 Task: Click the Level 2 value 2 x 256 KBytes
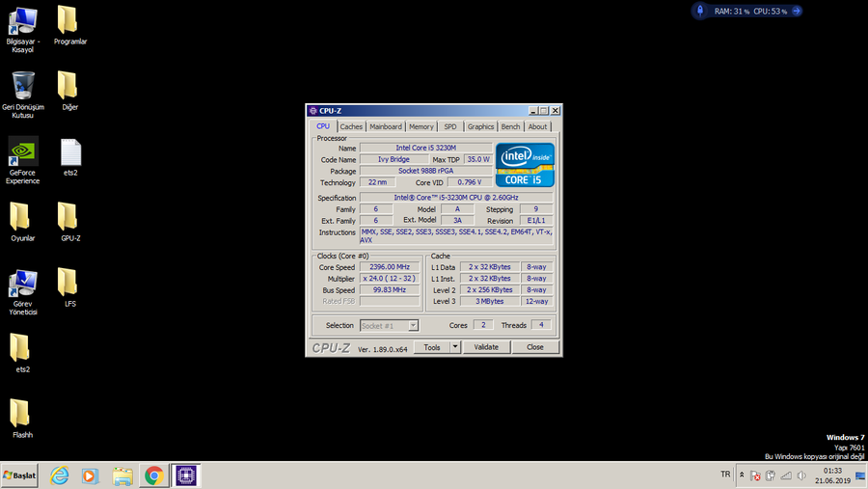(490, 289)
